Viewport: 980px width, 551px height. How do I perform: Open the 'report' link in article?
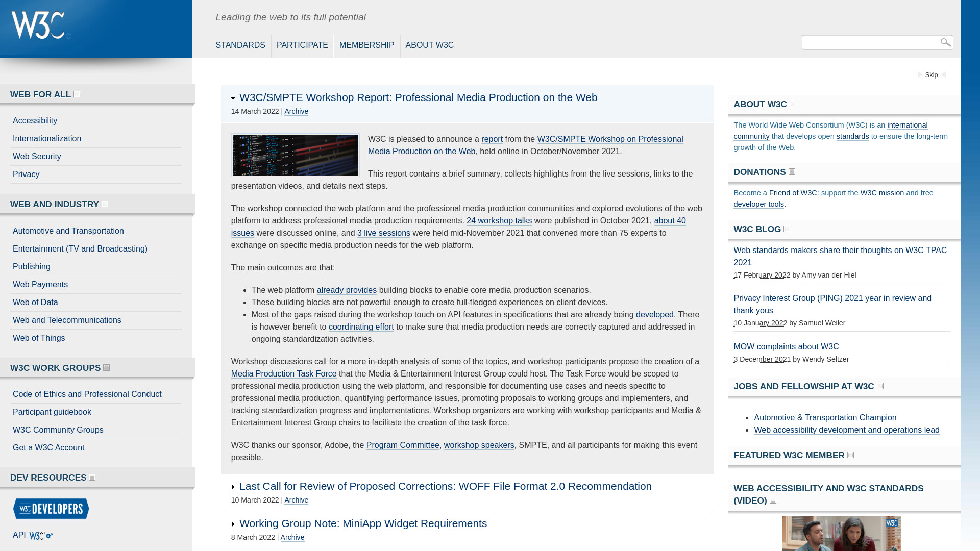click(x=492, y=139)
